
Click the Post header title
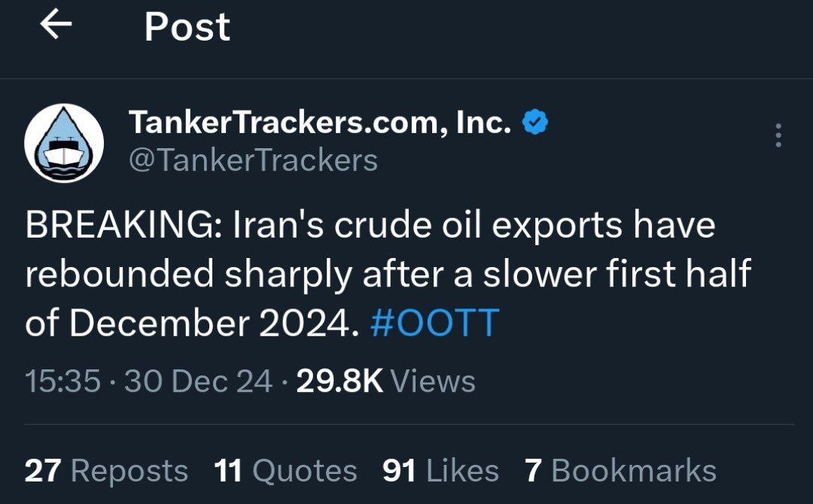[x=187, y=27]
